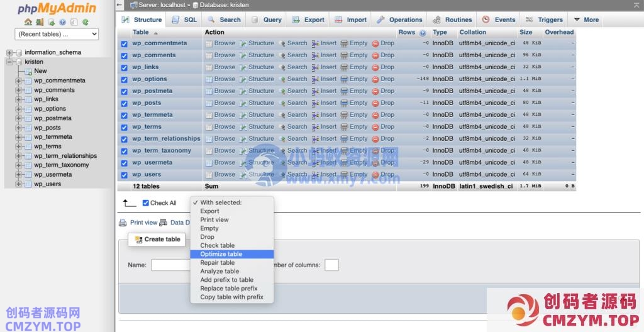The height and width of the screenshot is (332, 644).
Task: Open the Print view link
Action: tap(143, 223)
